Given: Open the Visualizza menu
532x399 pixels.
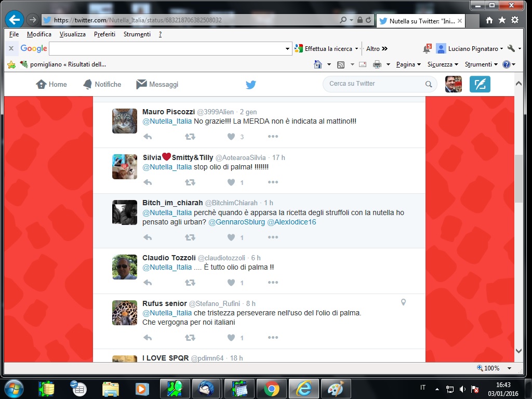Looking at the screenshot, I should pyautogui.click(x=72, y=34).
